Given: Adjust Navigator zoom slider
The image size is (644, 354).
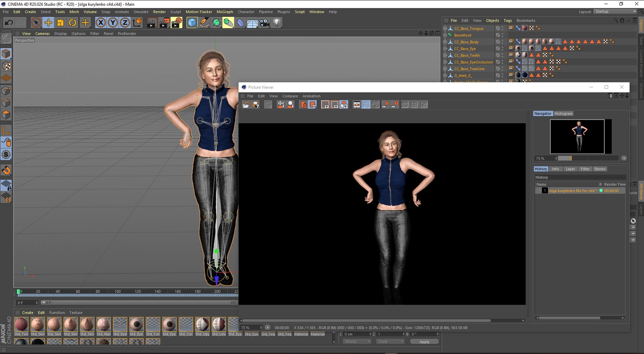Looking at the screenshot, I should 588,158.
